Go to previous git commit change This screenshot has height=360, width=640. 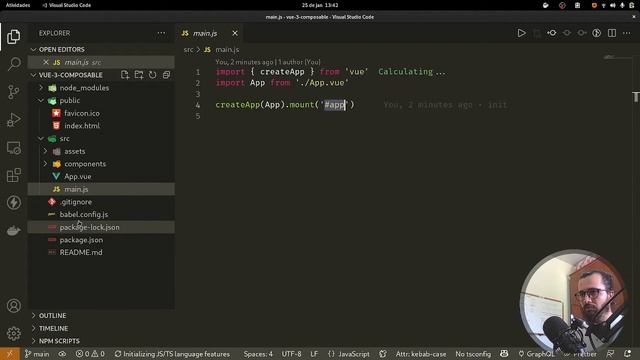pos(552,33)
